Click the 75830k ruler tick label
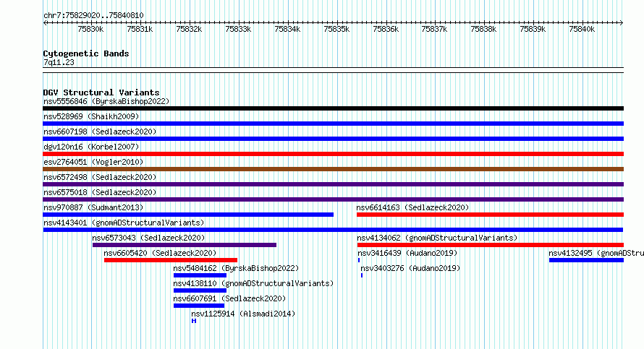Image resolution: width=644 pixels, height=349 pixels. tap(90, 29)
